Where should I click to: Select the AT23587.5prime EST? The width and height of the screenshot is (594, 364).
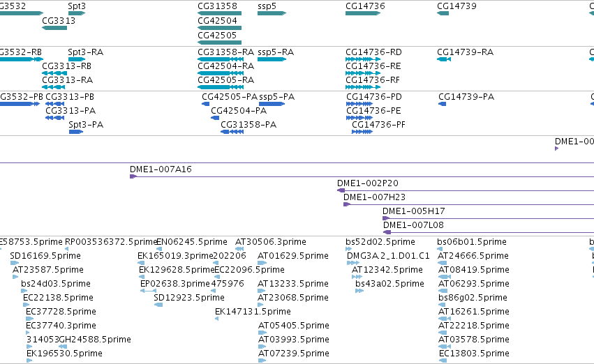coord(15,277)
